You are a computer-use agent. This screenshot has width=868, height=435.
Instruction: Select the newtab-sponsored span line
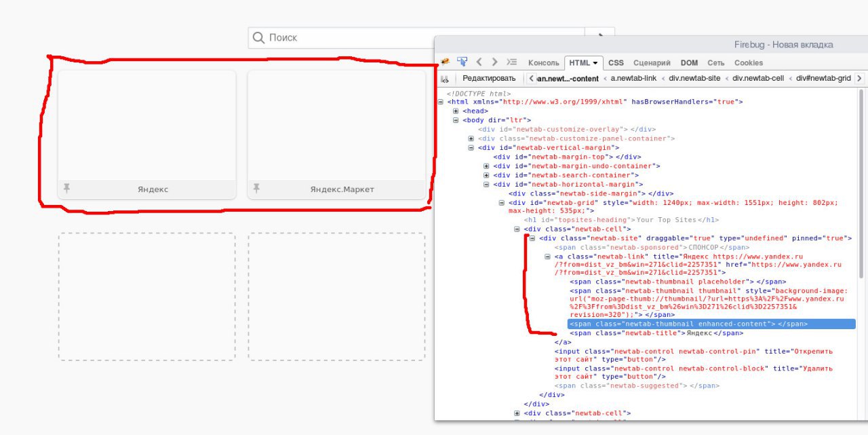click(652, 247)
